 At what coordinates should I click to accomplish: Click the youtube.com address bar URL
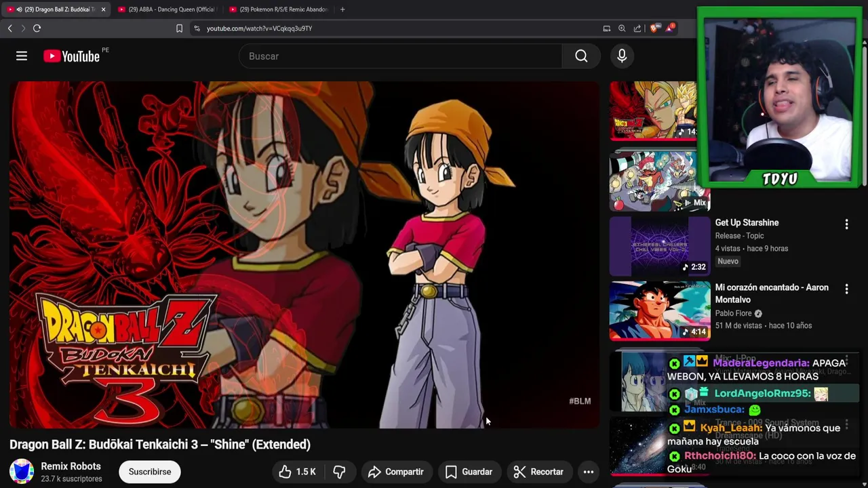pyautogui.click(x=259, y=28)
